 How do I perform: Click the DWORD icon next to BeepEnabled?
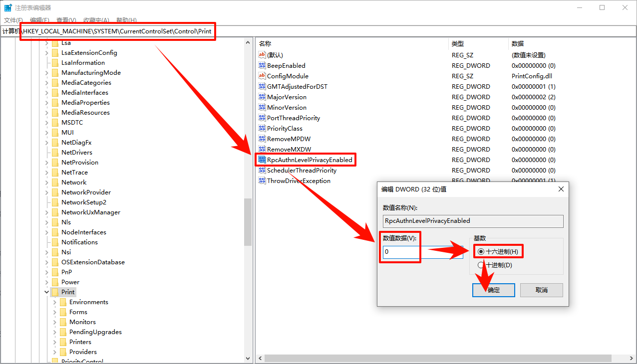262,65
